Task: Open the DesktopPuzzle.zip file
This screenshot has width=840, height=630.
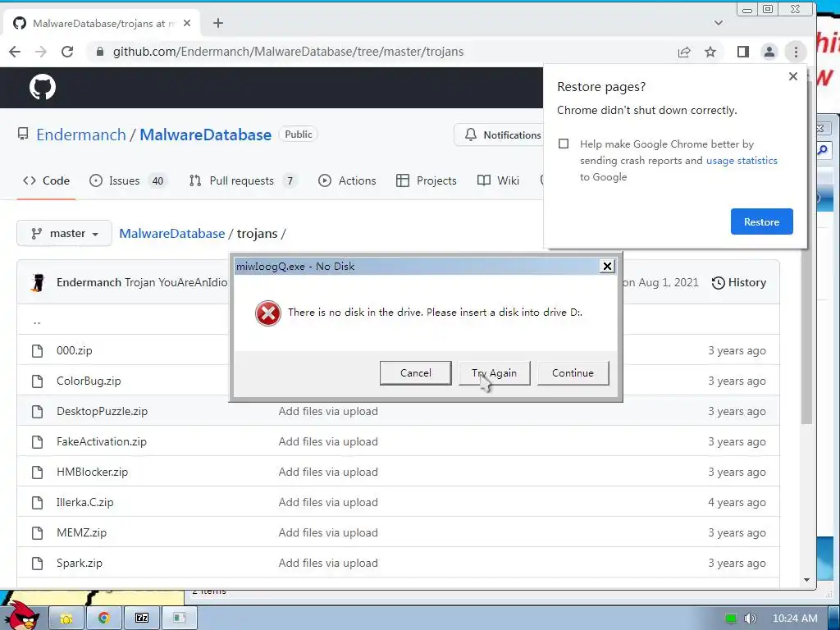Action: tap(103, 412)
